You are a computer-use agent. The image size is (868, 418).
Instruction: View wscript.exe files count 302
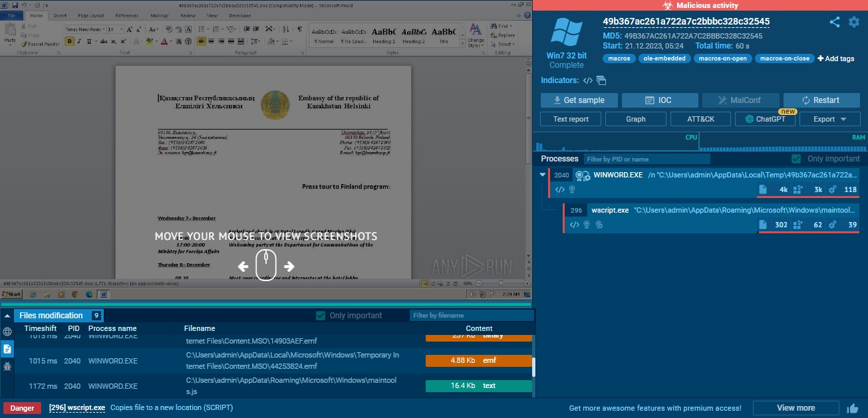tap(774, 225)
